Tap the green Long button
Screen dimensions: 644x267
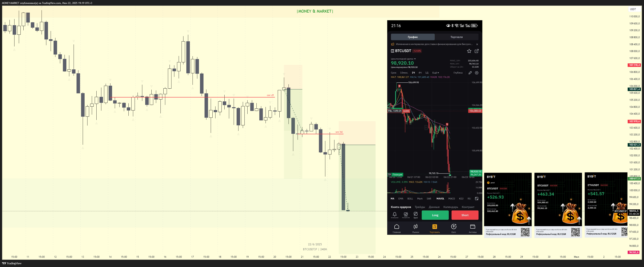(x=435, y=215)
